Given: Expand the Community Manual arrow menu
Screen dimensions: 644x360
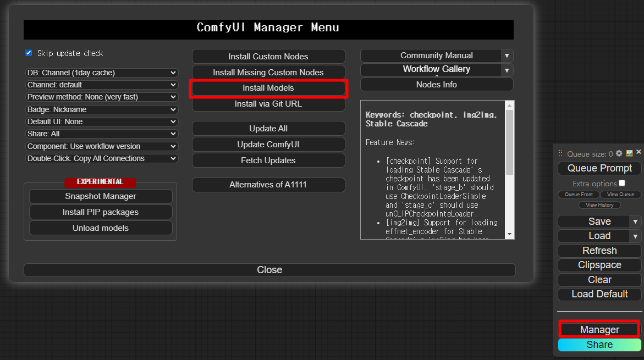Looking at the screenshot, I should 507,56.
